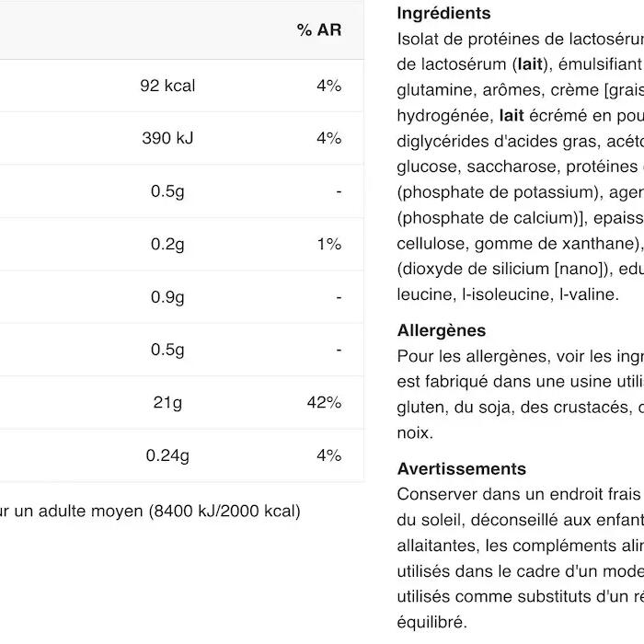Click the "42%" reference intake value
This screenshot has width=644, height=644.
coord(324,403)
